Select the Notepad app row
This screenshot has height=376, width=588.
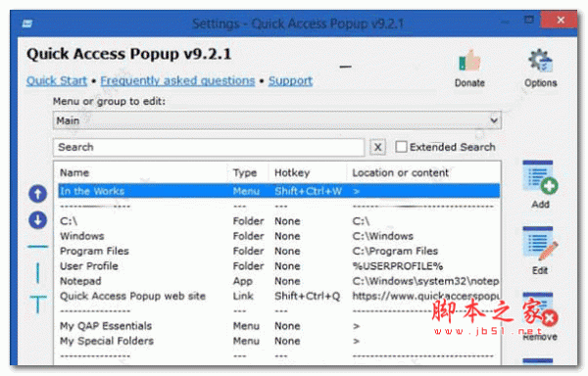tap(279, 281)
